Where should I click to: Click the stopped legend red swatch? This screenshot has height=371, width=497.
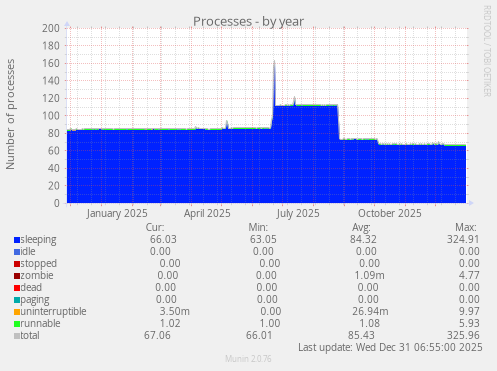pyautogui.click(x=17, y=264)
